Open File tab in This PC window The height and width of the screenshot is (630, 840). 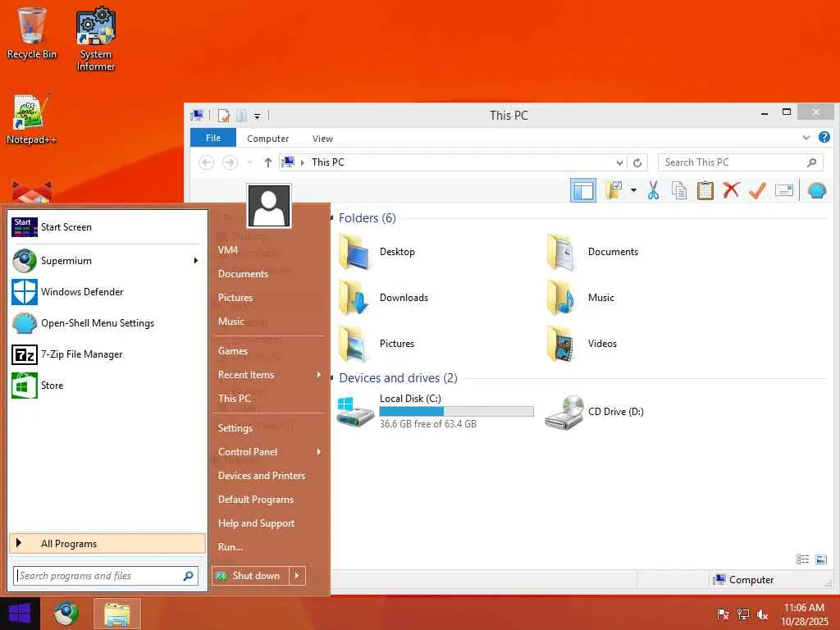click(x=213, y=138)
